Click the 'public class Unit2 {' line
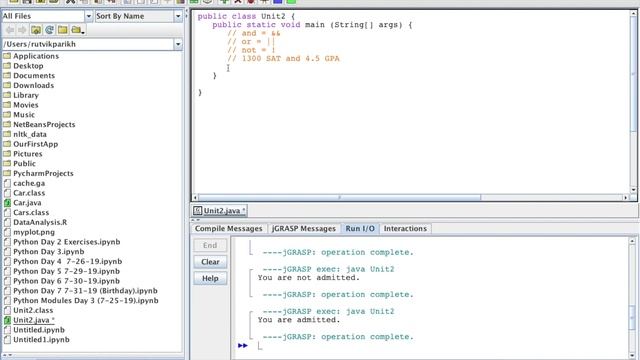The width and height of the screenshot is (640, 360). point(246,16)
